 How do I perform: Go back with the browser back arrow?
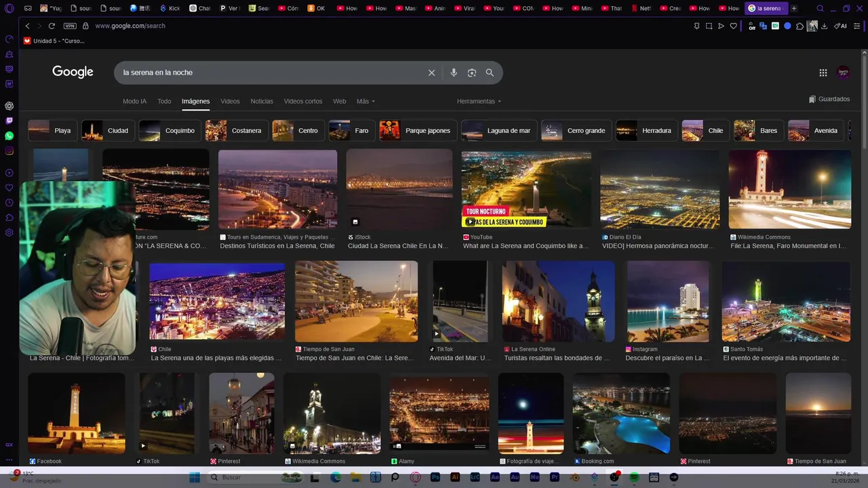click(x=27, y=26)
